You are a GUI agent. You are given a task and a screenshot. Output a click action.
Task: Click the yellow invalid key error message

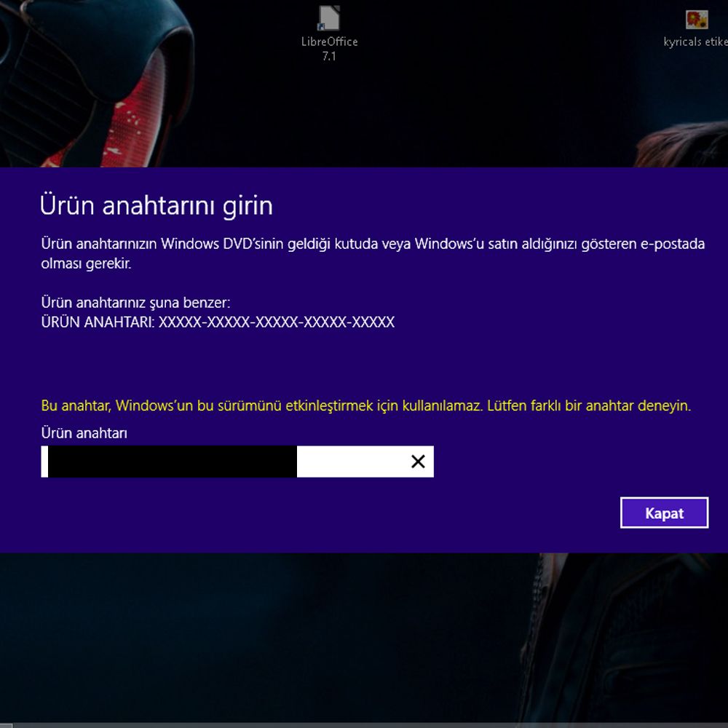(366, 405)
